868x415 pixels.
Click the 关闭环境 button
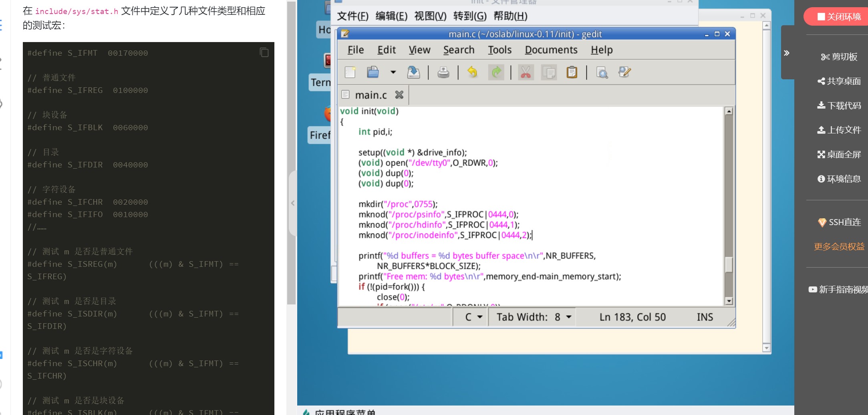click(x=838, y=17)
